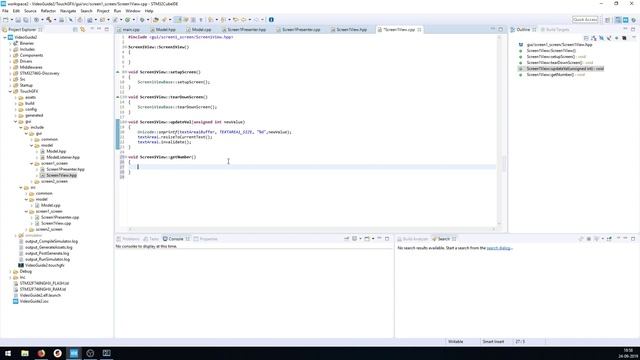
Task: Click the Sort icon in the Outline toolbar
Action: pos(594,38)
